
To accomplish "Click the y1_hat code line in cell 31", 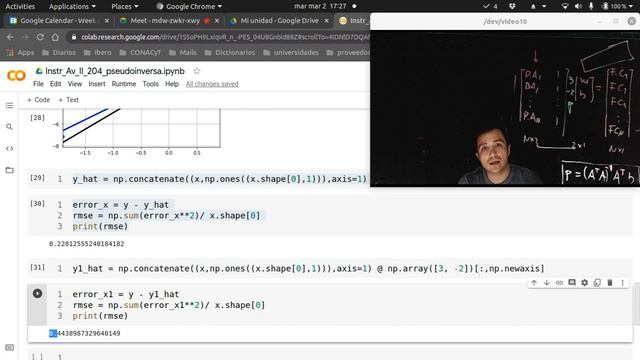I will point(309,269).
